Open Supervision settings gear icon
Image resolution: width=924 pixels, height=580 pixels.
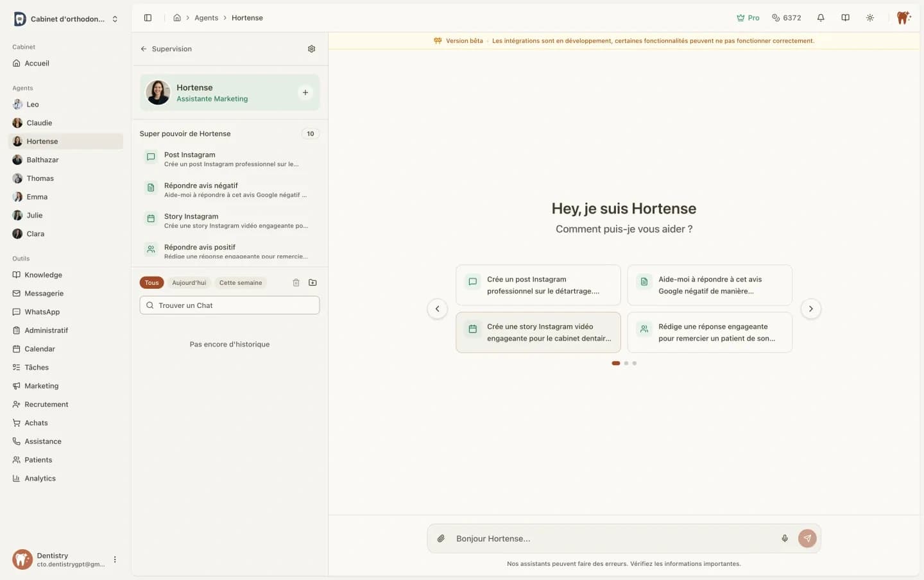point(311,49)
